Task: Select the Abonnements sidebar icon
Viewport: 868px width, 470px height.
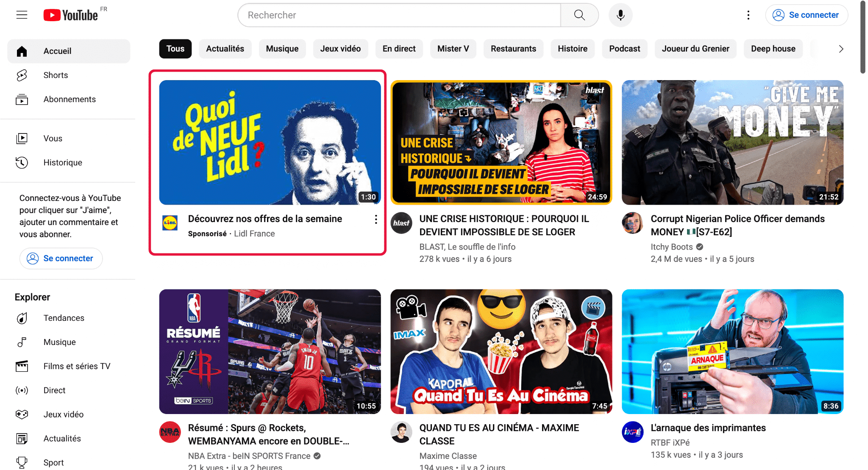Action: point(22,99)
